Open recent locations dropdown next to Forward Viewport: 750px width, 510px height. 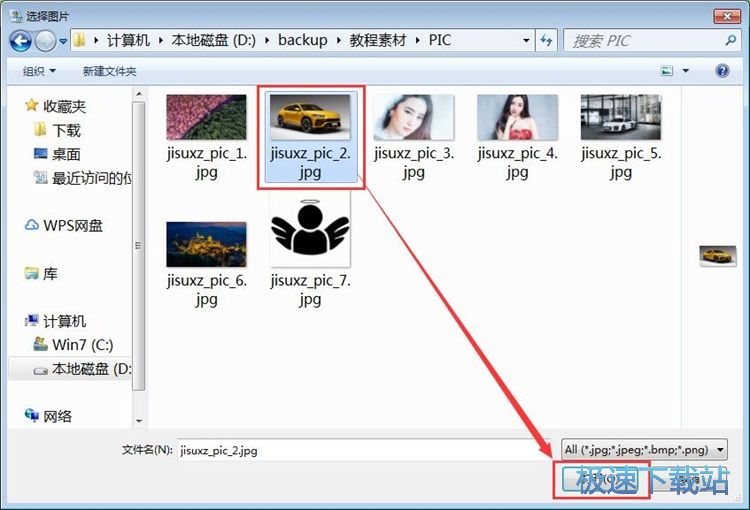pyautogui.click(x=63, y=42)
